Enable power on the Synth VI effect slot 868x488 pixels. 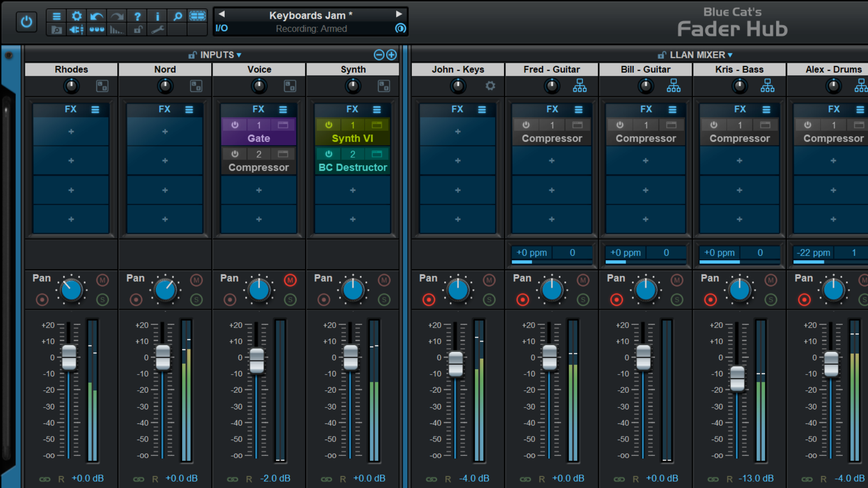[x=330, y=125]
